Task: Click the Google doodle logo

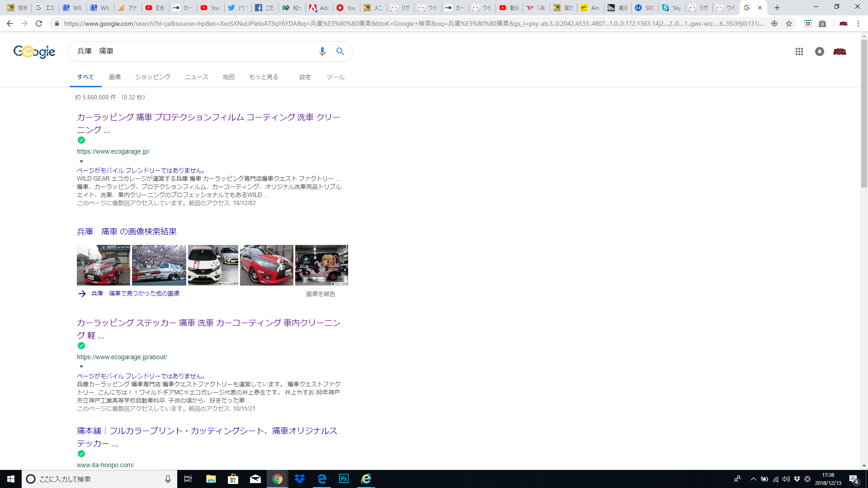Action: tap(34, 52)
